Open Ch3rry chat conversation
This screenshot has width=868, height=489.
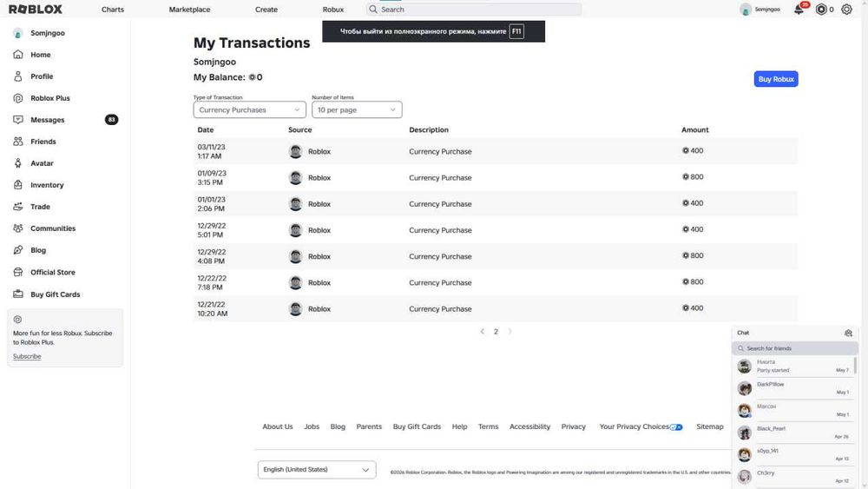pyautogui.click(x=795, y=477)
